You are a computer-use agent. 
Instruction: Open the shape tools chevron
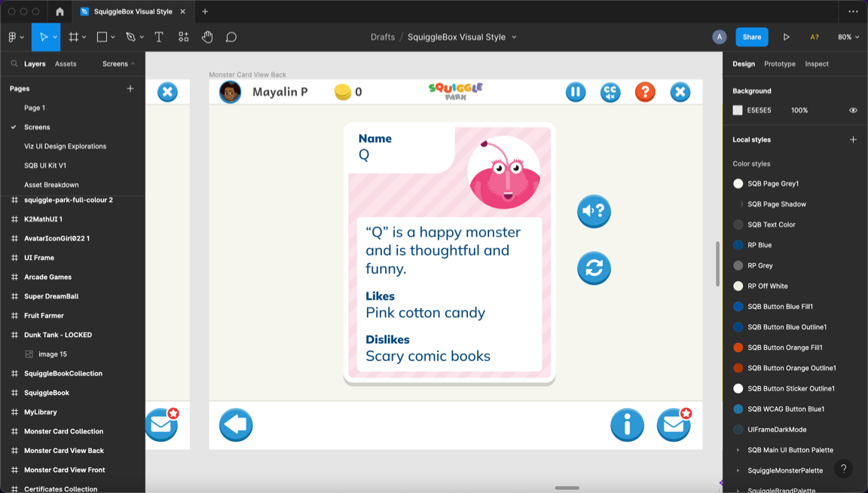[113, 37]
